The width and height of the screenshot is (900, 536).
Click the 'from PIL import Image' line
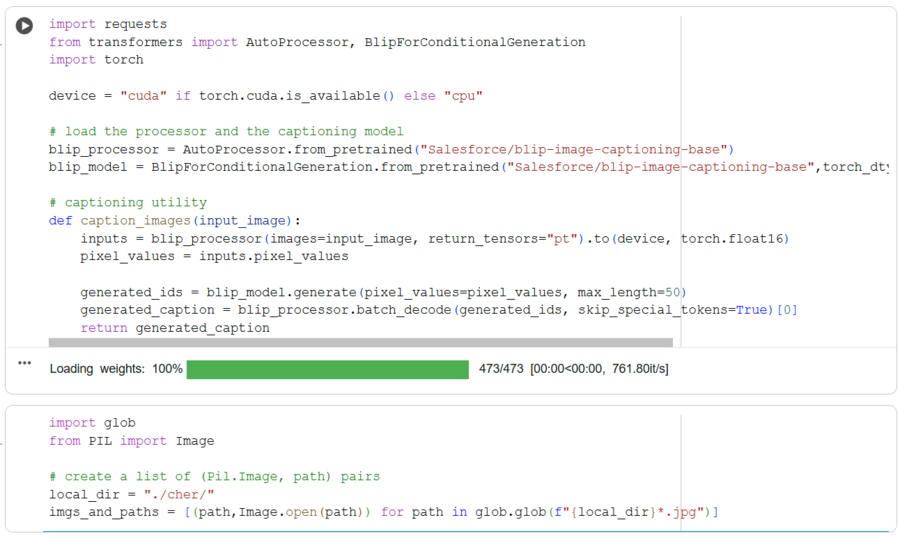pos(131,441)
